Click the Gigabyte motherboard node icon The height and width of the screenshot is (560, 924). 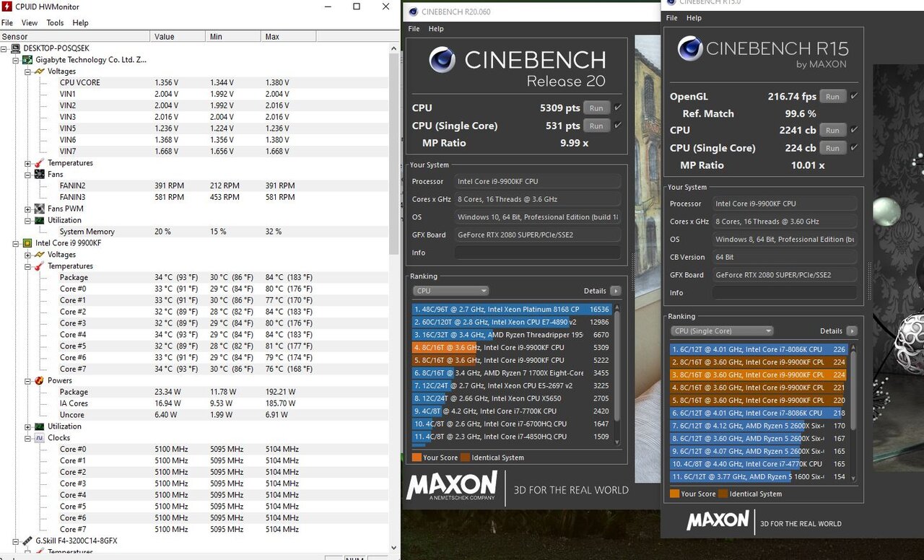[x=28, y=60]
